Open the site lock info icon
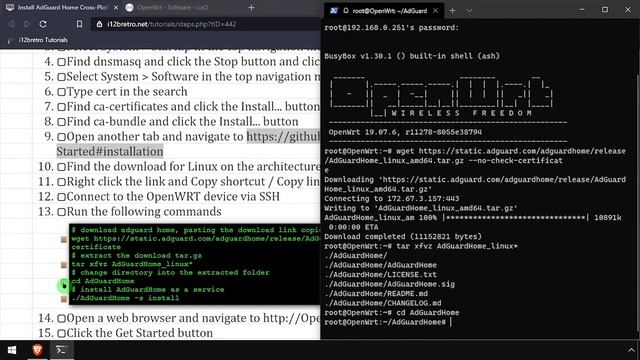The image size is (640, 360). coord(99,24)
